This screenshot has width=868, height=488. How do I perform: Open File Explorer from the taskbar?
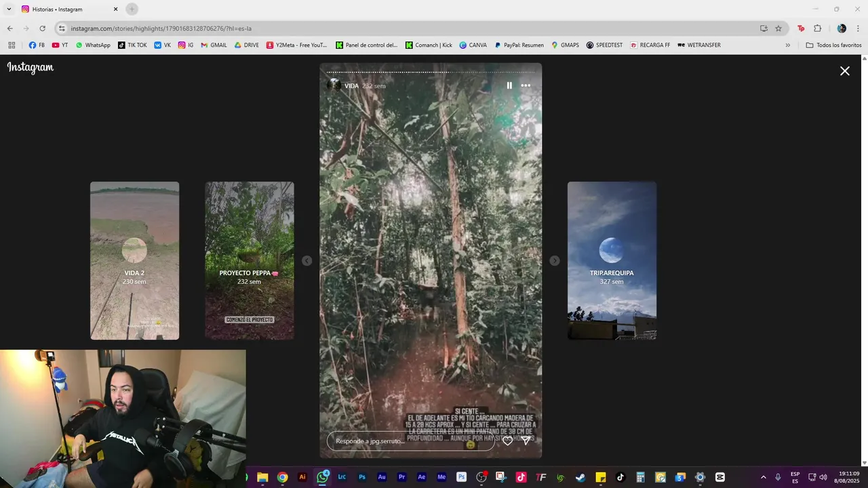tap(262, 477)
